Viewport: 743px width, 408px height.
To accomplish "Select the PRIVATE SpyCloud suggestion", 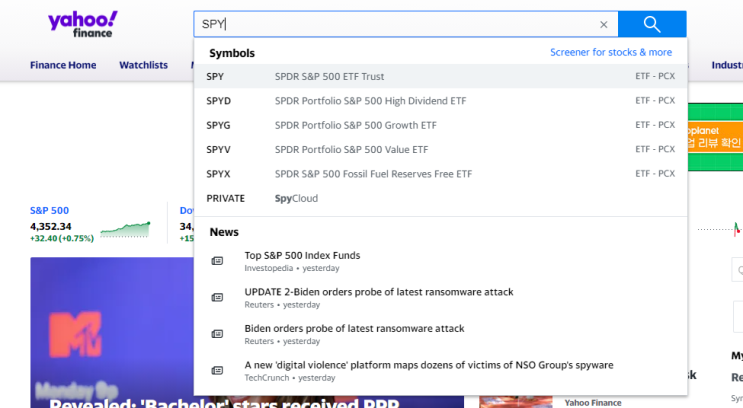I will tap(441, 198).
